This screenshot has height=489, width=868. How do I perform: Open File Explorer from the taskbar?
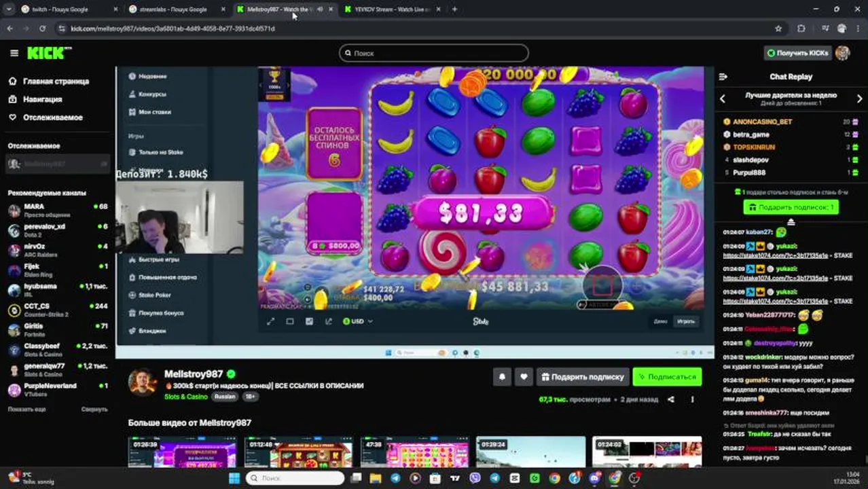[x=376, y=478]
